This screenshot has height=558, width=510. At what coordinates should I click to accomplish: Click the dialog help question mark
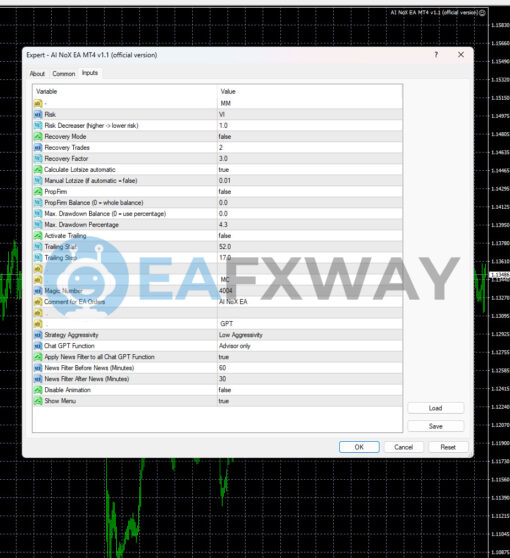coord(436,55)
